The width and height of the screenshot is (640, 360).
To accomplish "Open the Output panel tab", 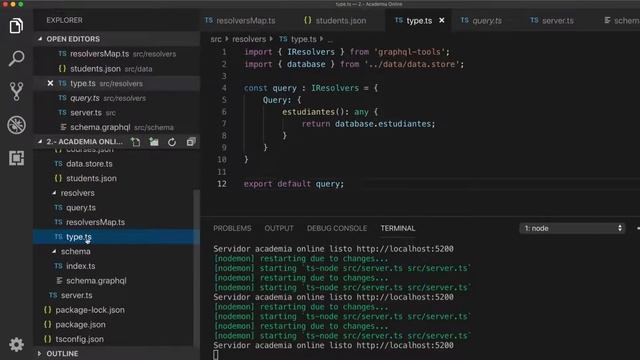I will 279,228.
